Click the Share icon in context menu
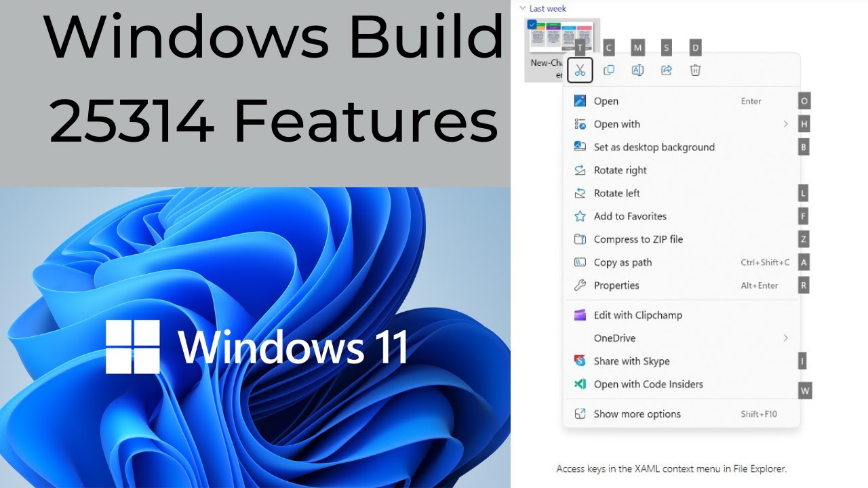 point(667,70)
